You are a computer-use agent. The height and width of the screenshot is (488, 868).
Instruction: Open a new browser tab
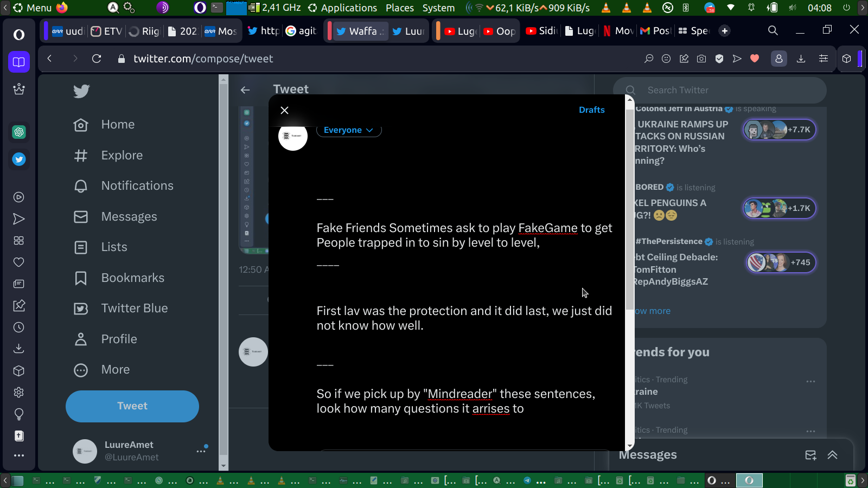[x=725, y=31]
